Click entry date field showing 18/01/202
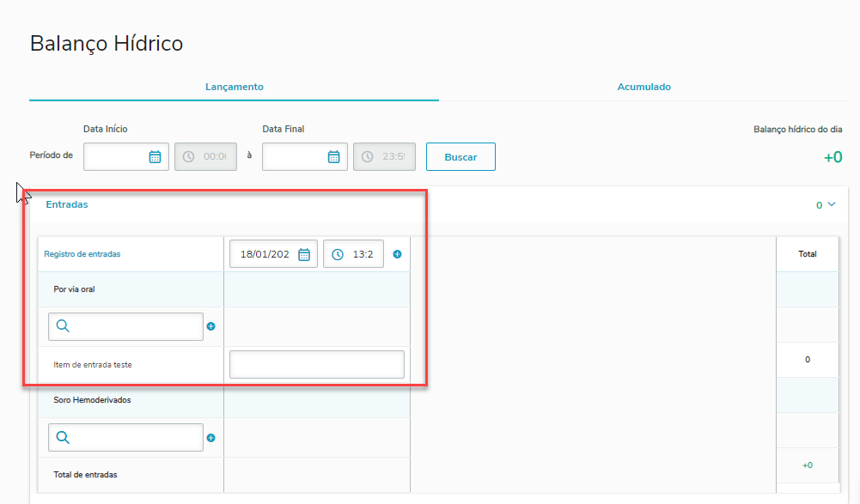This screenshot has width=860, height=504. 273,254
